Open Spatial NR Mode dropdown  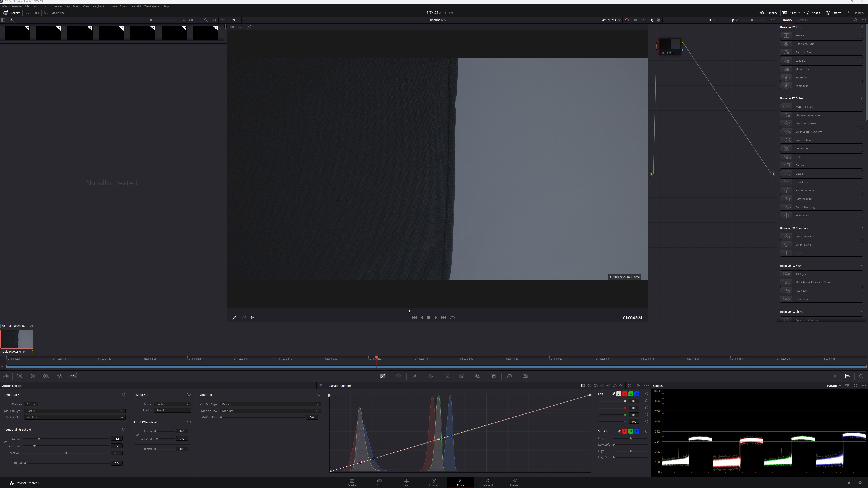(172, 404)
